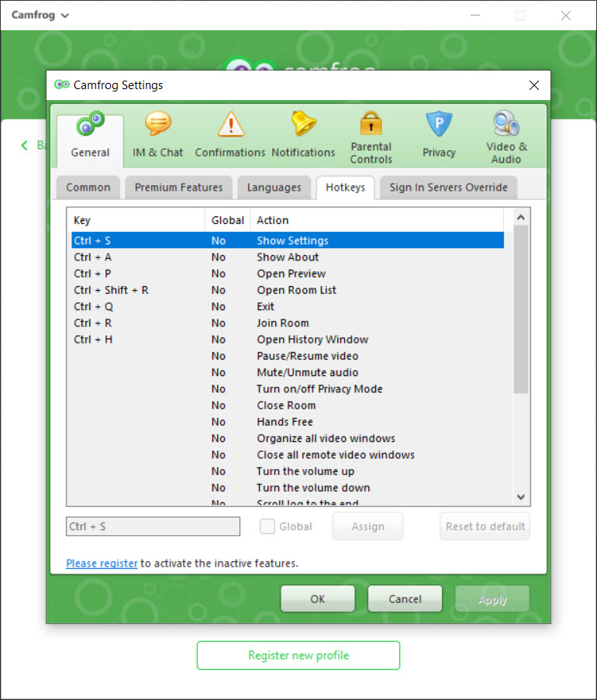The width and height of the screenshot is (597, 700).
Task: Select the Exit hotkey row
Action: (x=288, y=307)
